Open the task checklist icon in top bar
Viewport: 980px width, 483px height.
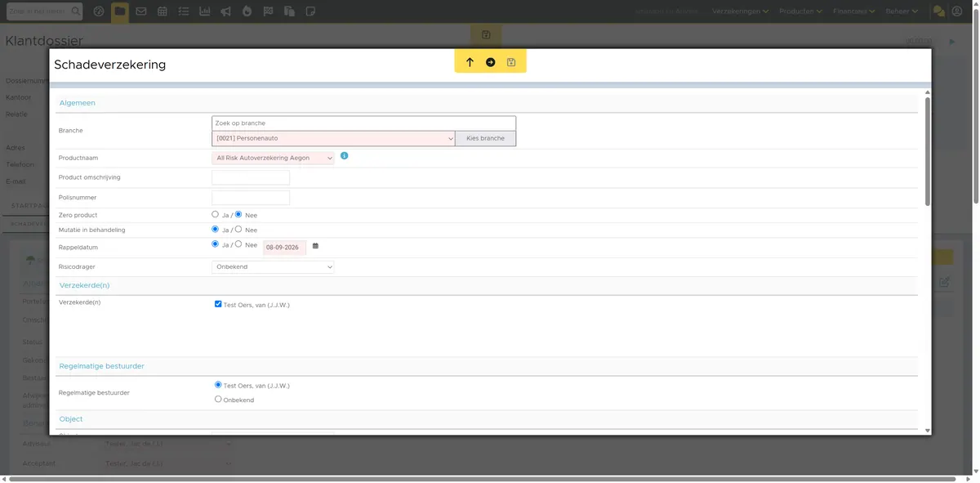[x=183, y=11]
